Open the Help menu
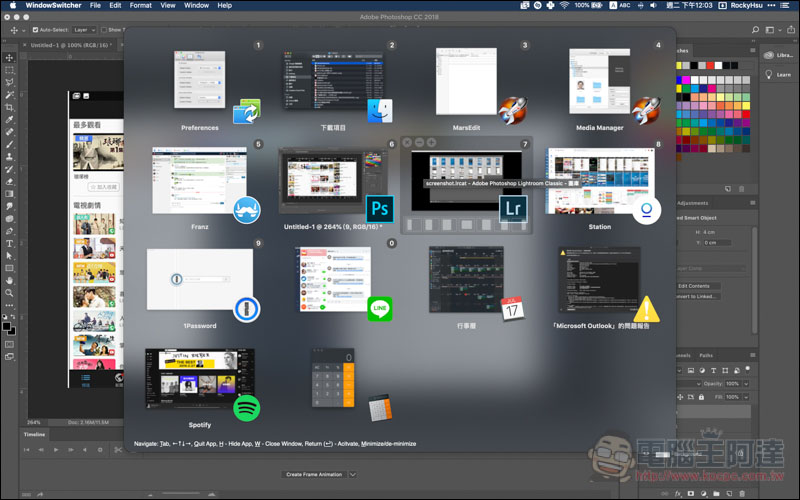Viewport: 800px width, 500px height. [224, 5]
